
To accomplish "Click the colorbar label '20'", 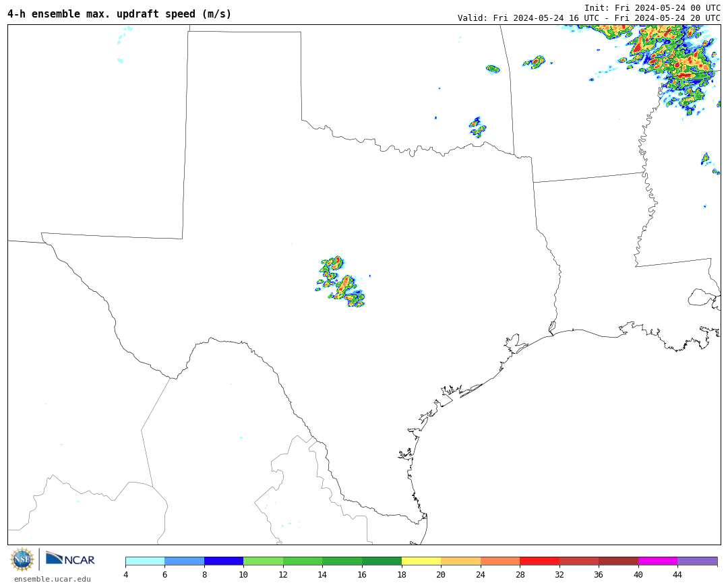I will click(441, 574).
